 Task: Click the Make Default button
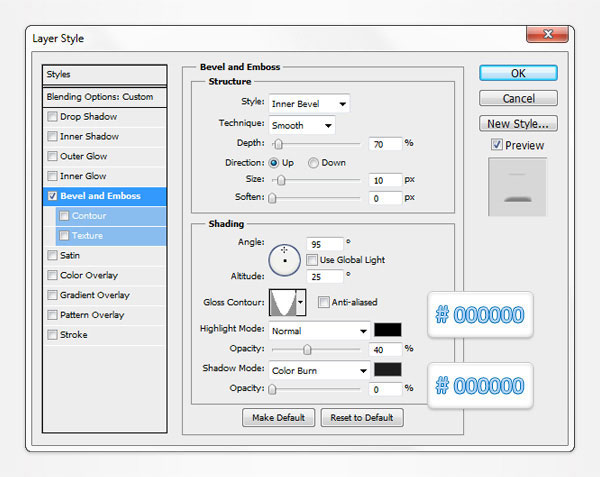[279, 417]
